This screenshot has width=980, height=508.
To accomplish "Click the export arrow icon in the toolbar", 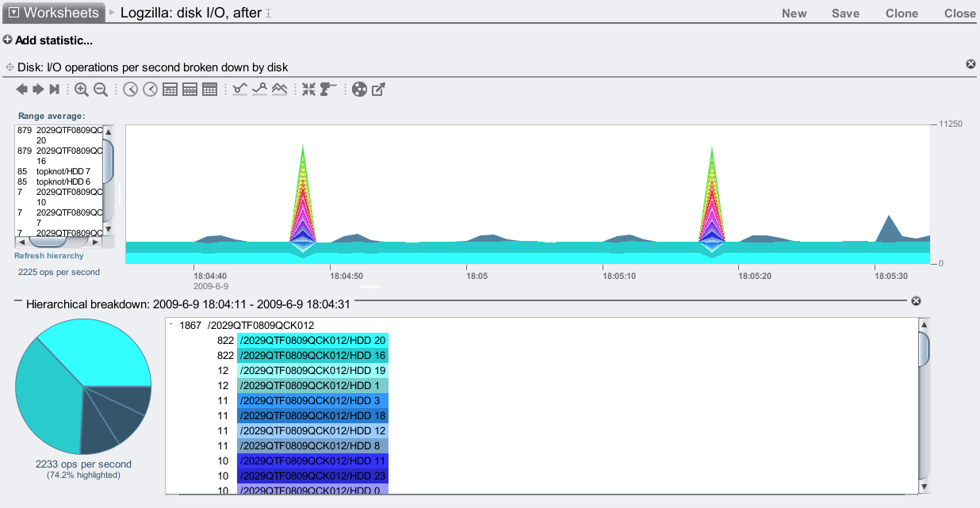I will (x=379, y=90).
